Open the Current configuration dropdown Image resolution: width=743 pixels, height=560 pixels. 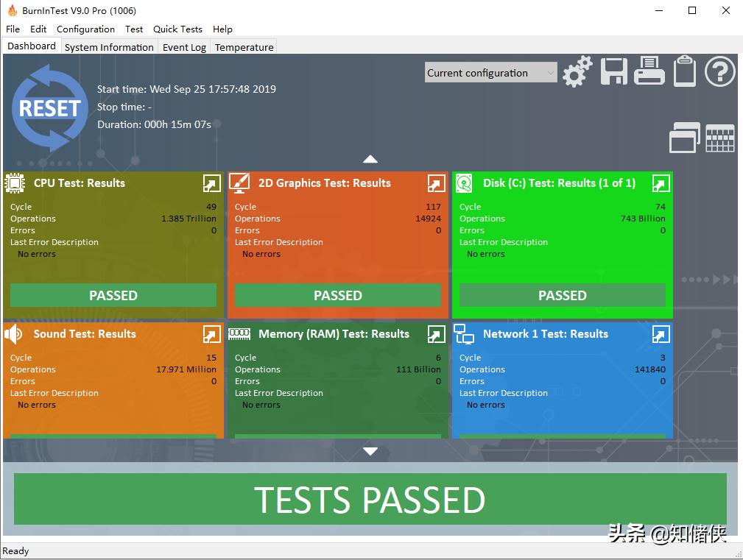click(491, 73)
